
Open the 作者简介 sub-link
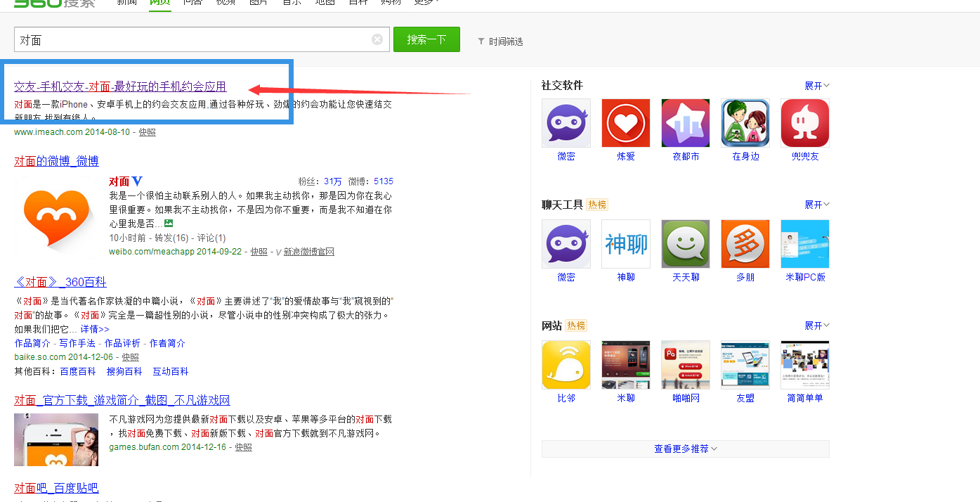point(167,343)
